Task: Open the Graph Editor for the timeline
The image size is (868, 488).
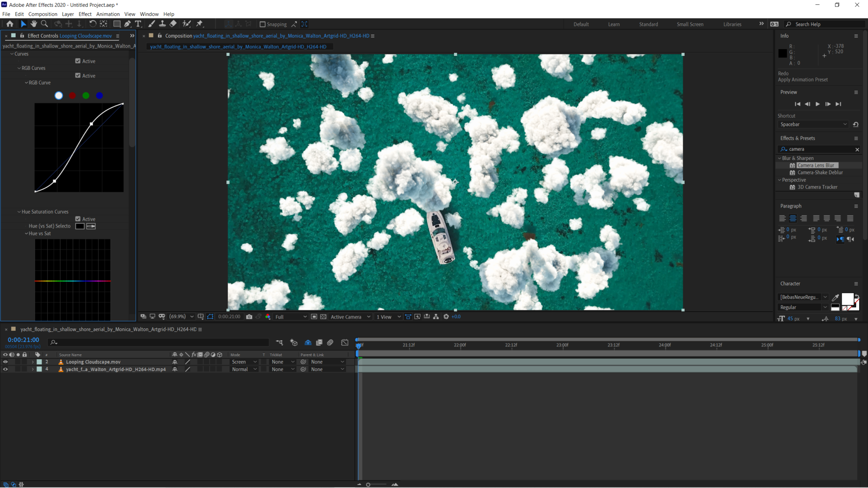Action: coord(345,342)
